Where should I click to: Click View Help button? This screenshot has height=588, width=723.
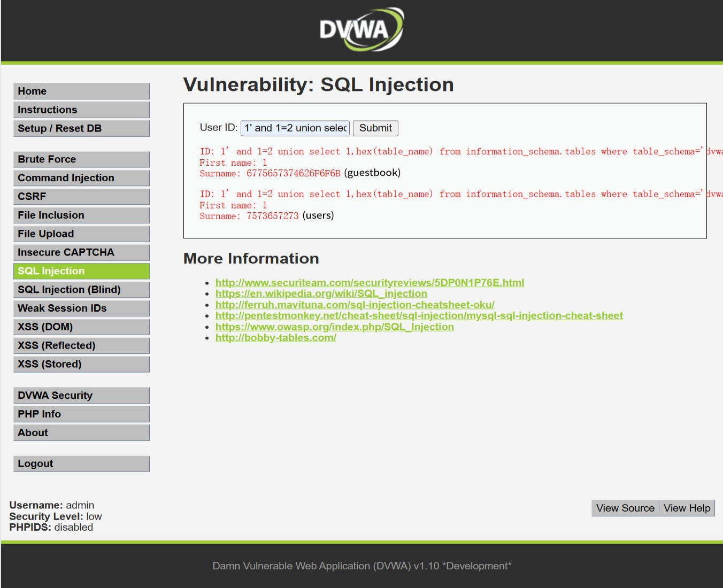tap(687, 508)
